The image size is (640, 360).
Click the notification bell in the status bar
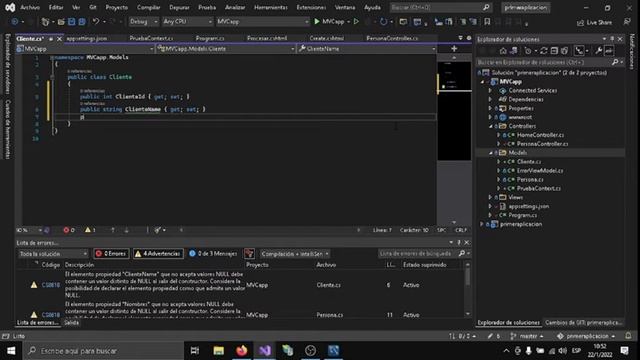click(628, 336)
